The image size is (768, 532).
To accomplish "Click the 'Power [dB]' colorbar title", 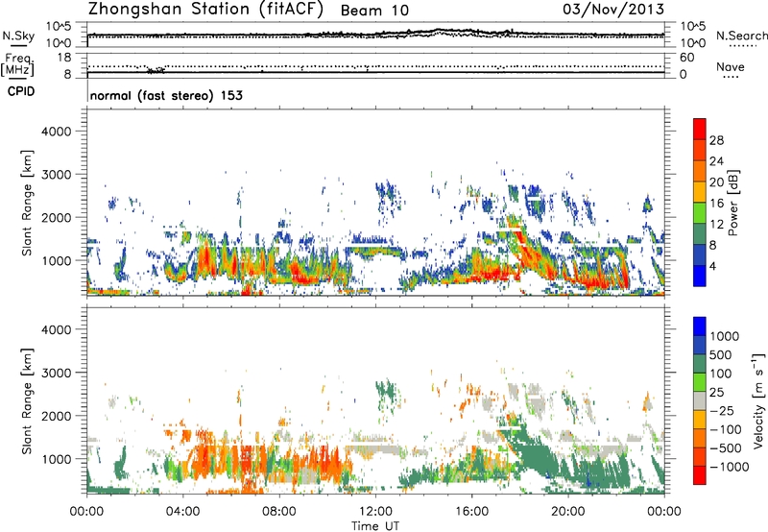I will [733, 203].
